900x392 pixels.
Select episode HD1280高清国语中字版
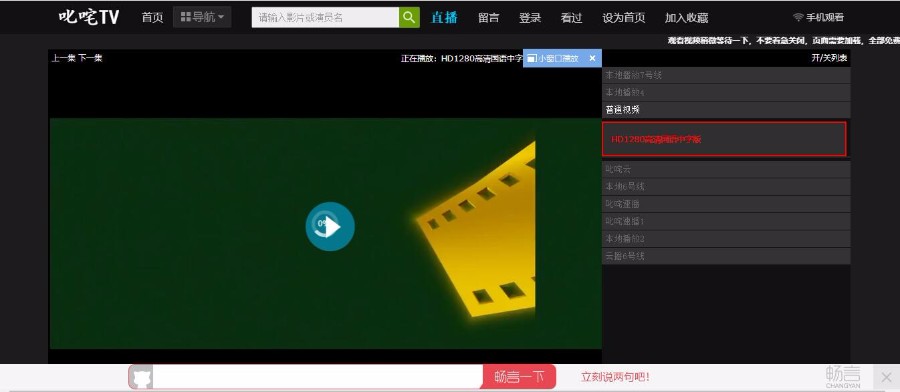[724, 139]
